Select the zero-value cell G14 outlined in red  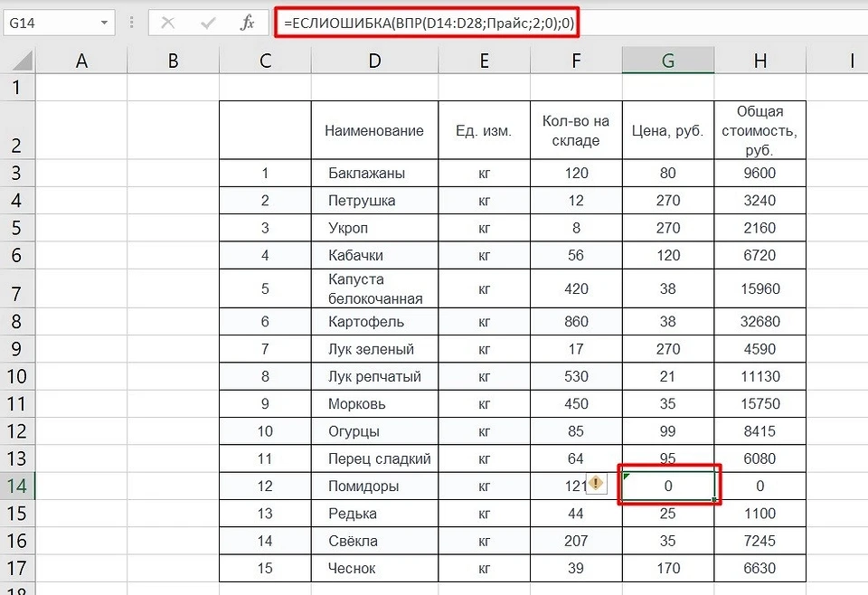(667, 486)
